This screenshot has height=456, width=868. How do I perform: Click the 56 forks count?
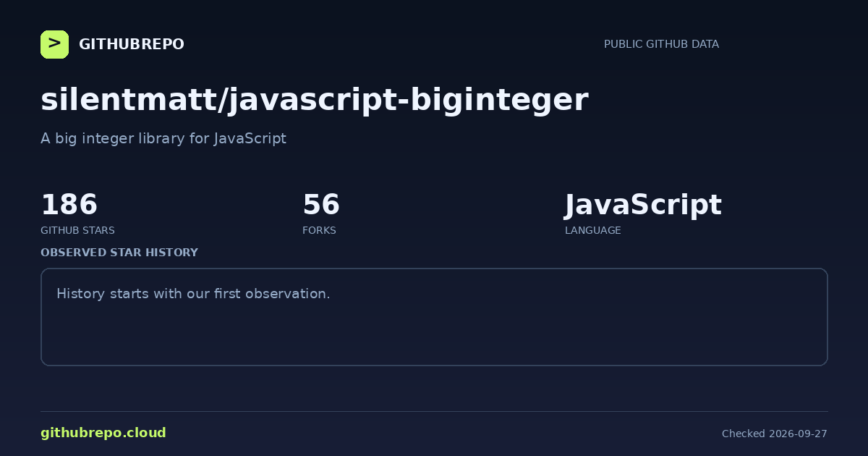tap(321, 205)
